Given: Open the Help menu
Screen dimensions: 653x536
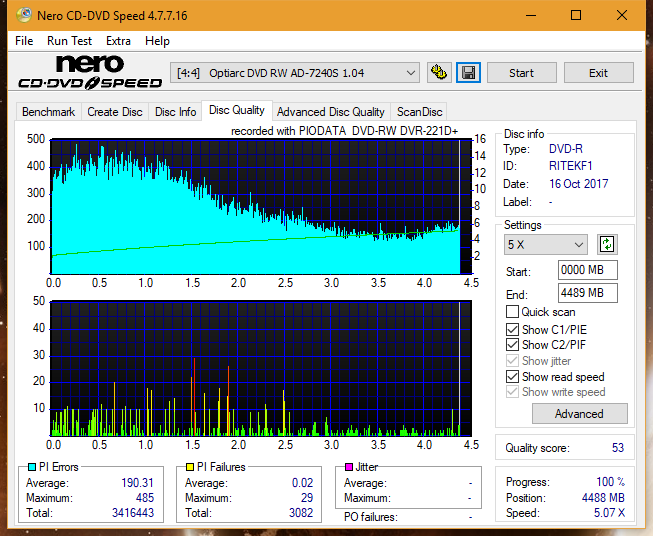Looking at the screenshot, I should click(157, 41).
